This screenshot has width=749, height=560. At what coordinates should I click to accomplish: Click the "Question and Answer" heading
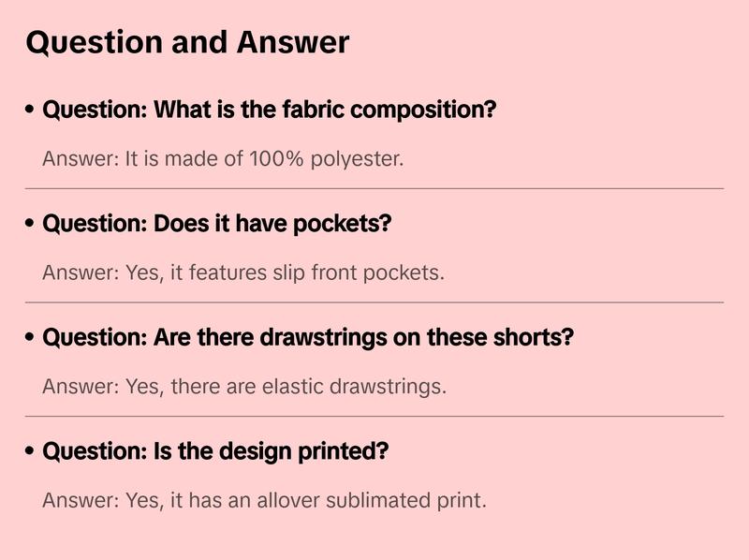click(187, 42)
